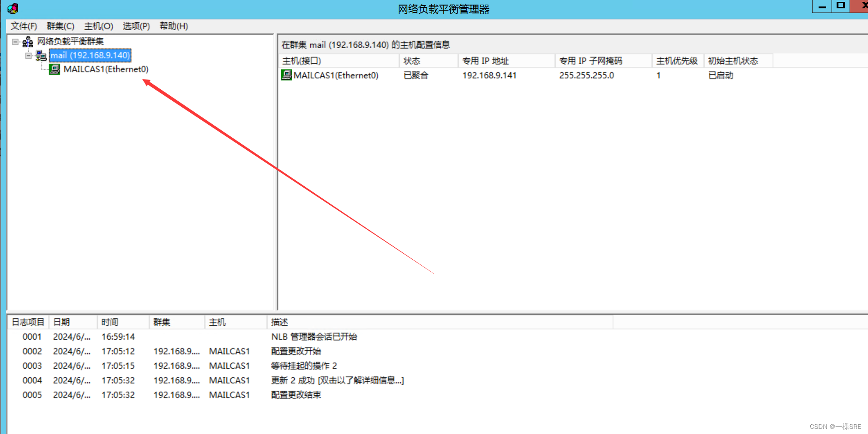Select log entry 0001 NLB 管理器会话已开始
This screenshot has height=434, width=868.
185,336
